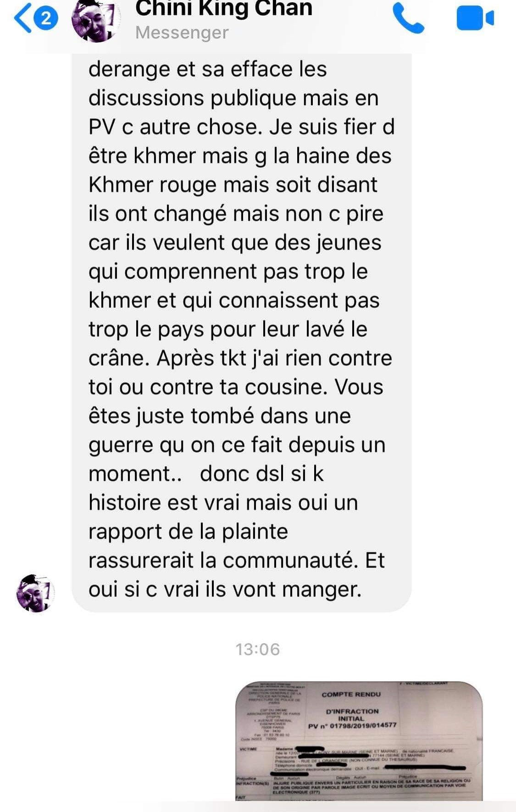Tap the line "Khmer rouge mais soit disant"

click(233, 184)
